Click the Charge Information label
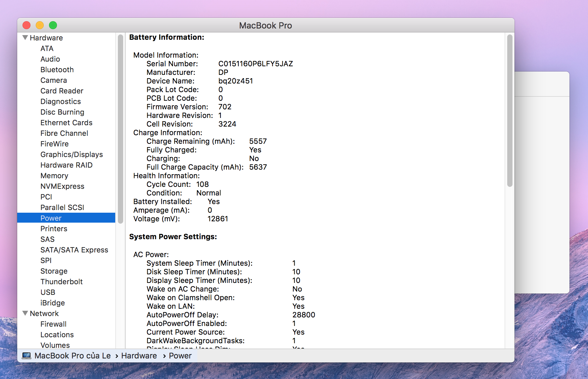This screenshot has height=379, width=588. (x=168, y=133)
